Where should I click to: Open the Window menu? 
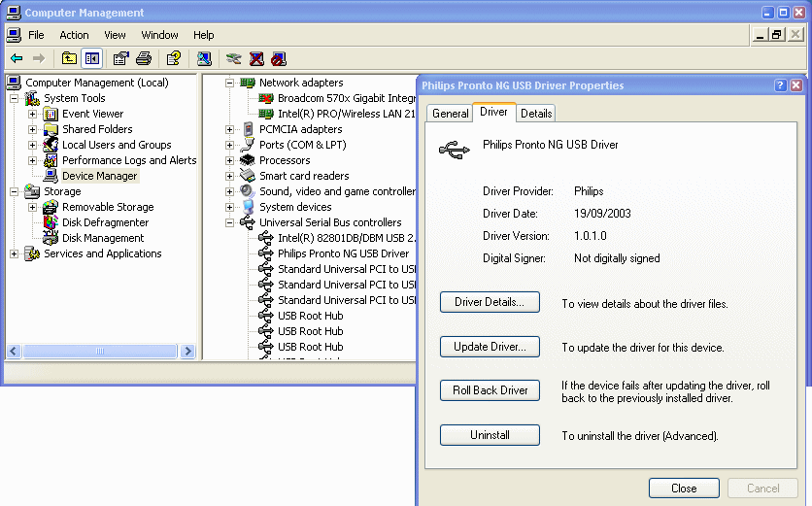pyautogui.click(x=159, y=35)
